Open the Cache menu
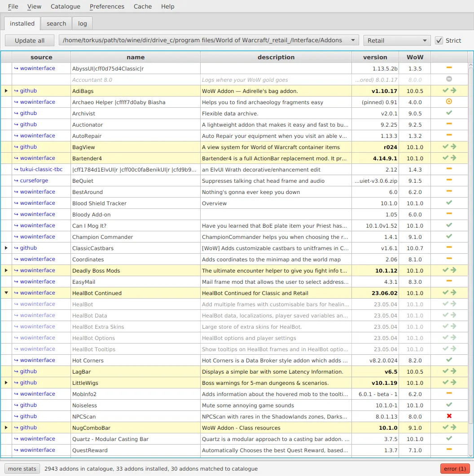This screenshot has width=474, height=476. click(143, 6)
